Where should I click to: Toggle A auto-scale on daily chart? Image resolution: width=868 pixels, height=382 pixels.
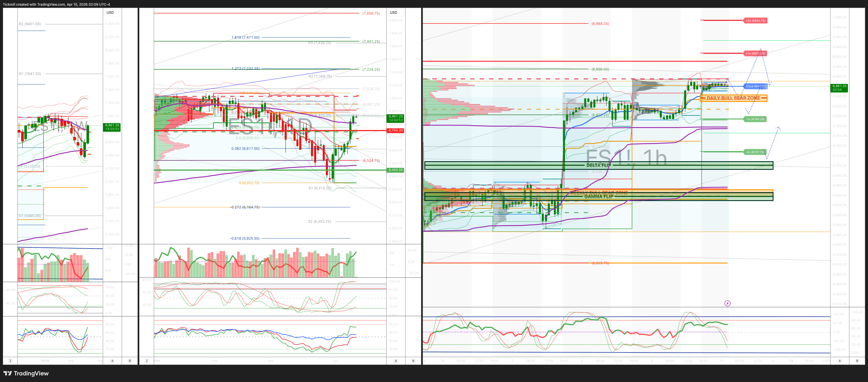pos(396,361)
